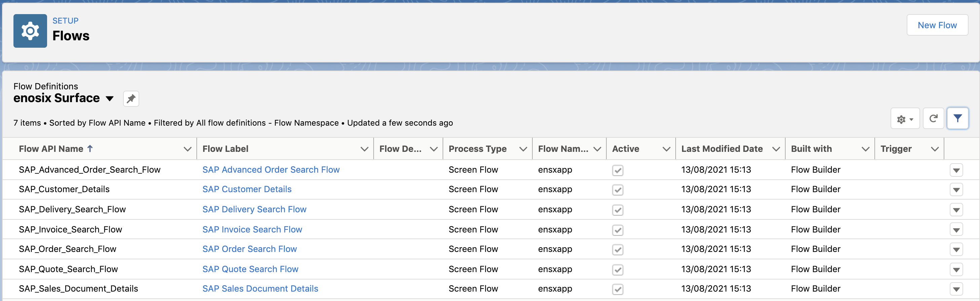Viewport: 980px width, 301px height.
Task: Toggle Active checkbox for SAP Advanced Order Search Flow
Action: pyautogui.click(x=617, y=170)
